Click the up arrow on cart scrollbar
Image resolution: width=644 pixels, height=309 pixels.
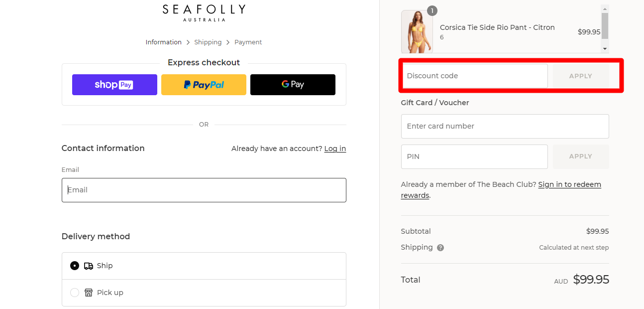[x=605, y=7]
